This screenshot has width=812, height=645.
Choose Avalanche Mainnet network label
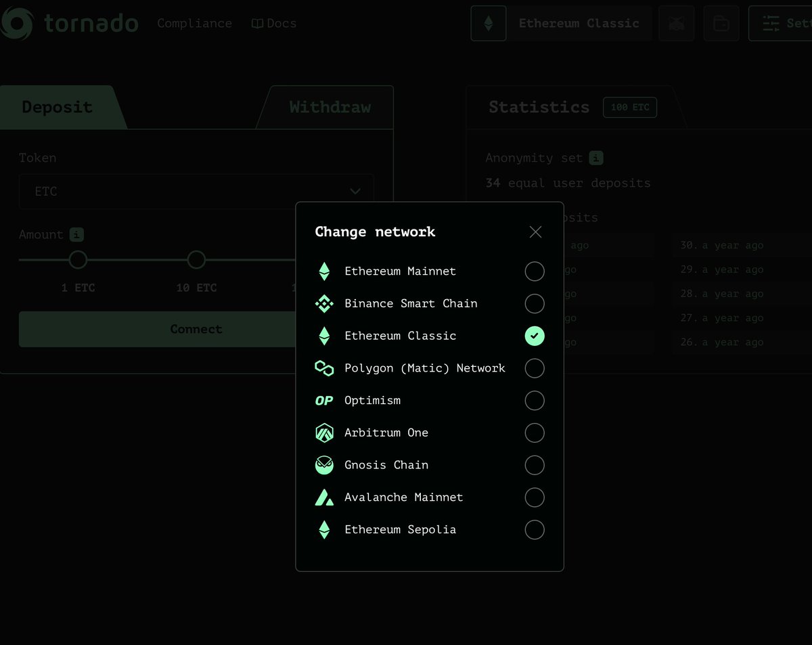pos(403,497)
